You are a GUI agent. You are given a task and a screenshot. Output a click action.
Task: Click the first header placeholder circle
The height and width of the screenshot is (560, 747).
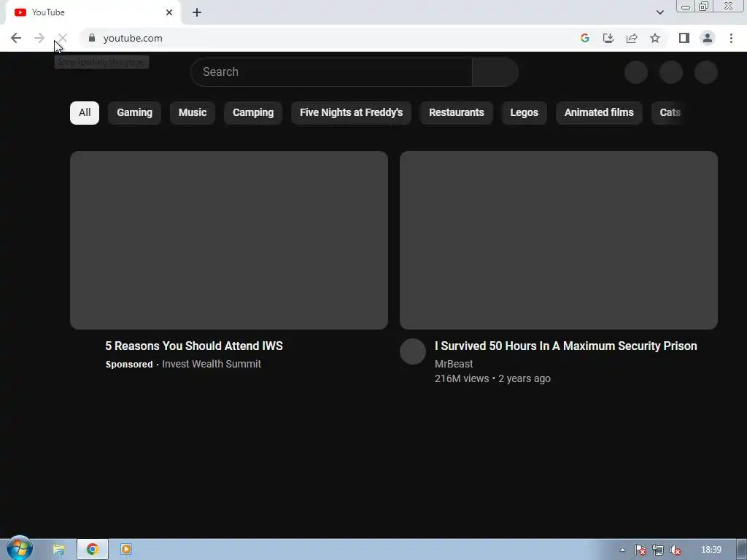(x=636, y=72)
